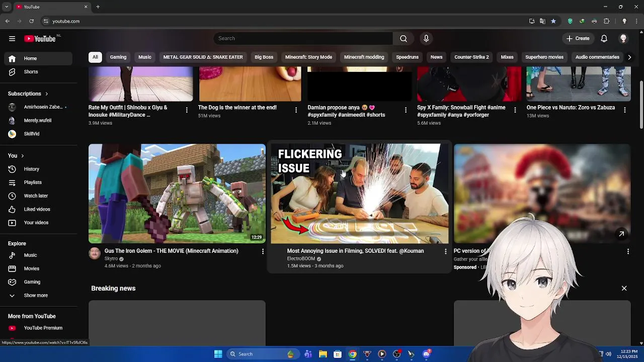The width and height of the screenshot is (644, 362).
Task: Select the All category chip
Action: (x=95, y=57)
